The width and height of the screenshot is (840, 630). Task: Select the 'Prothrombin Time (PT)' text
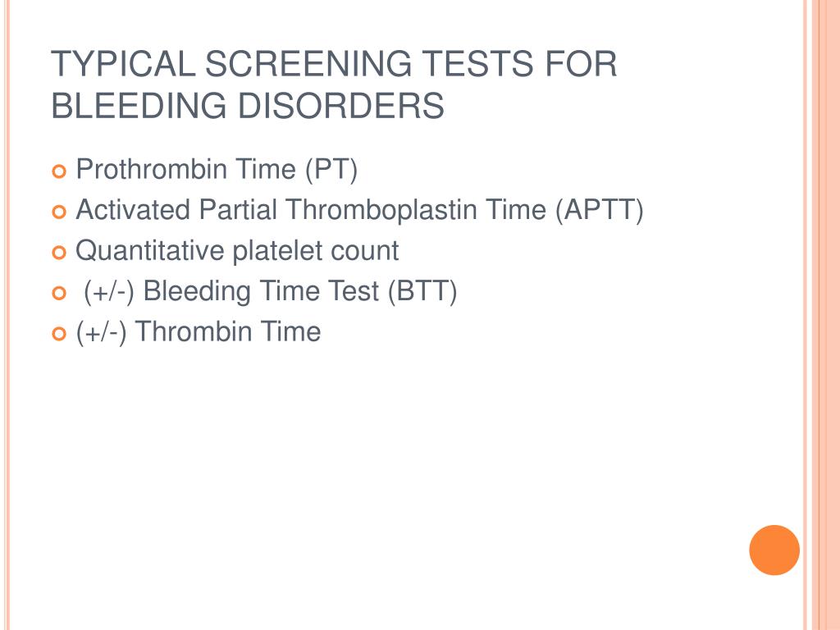click(x=217, y=170)
